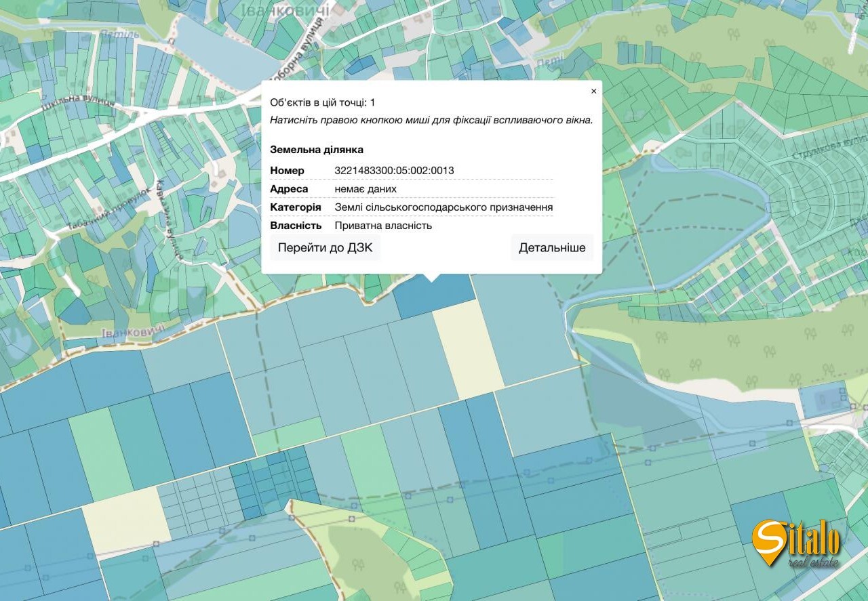Click the Перейти до ДЗК button
The height and width of the screenshot is (601, 868).
pos(325,248)
